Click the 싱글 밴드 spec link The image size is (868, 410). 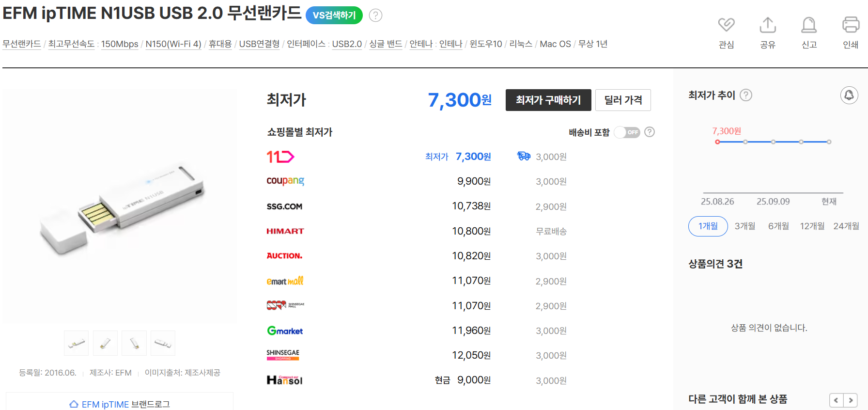click(x=386, y=44)
